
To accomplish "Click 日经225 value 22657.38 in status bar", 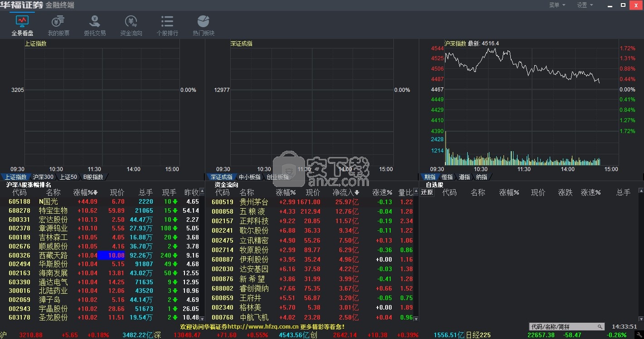I will coord(541,335).
